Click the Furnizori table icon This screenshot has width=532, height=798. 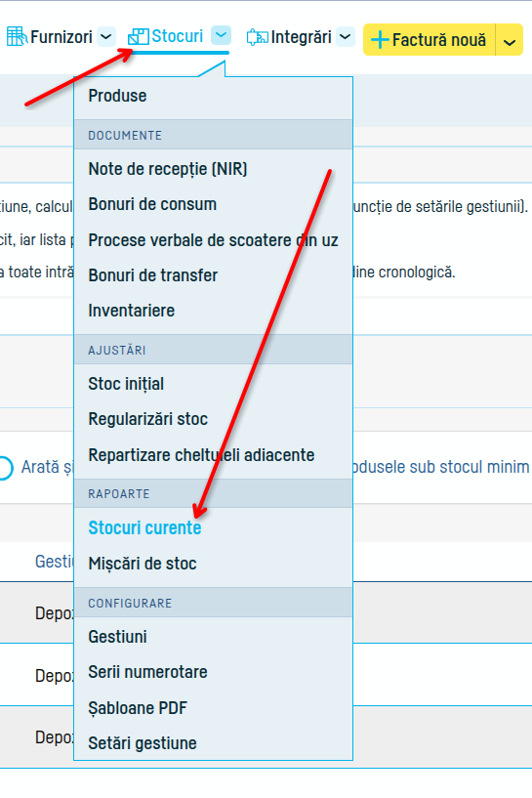point(17,37)
